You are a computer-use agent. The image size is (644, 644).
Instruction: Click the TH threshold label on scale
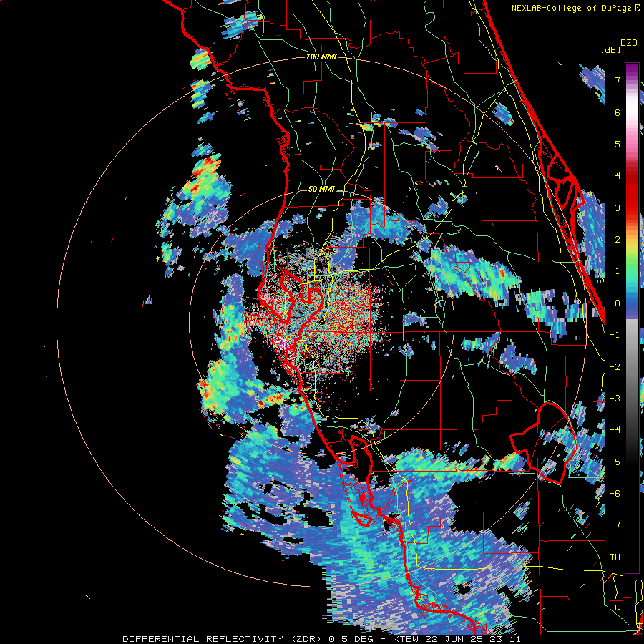point(615,557)
